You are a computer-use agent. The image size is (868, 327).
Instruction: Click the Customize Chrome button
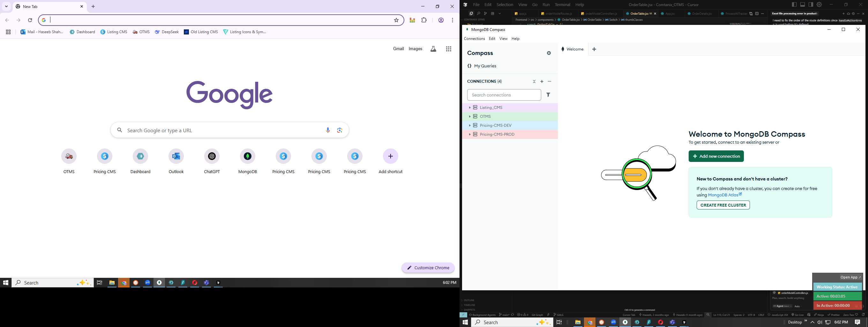pos(428,268)
